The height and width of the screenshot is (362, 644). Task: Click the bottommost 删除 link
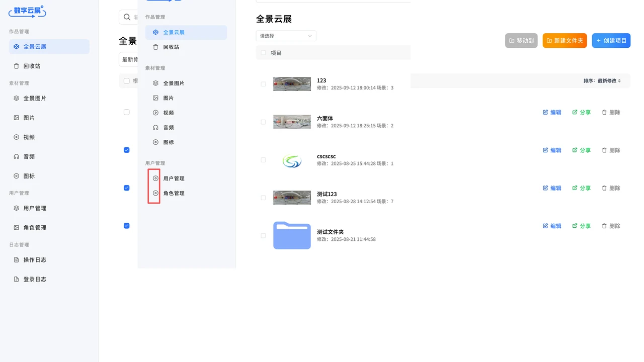tap(611, 226)
